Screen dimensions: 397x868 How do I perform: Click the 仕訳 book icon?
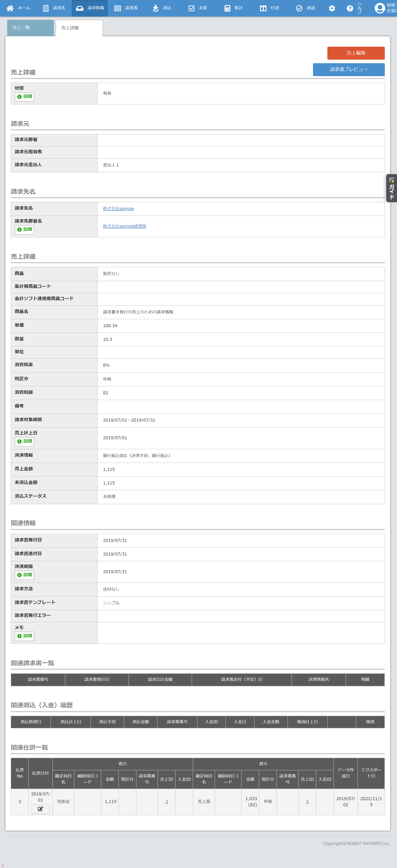263,8
